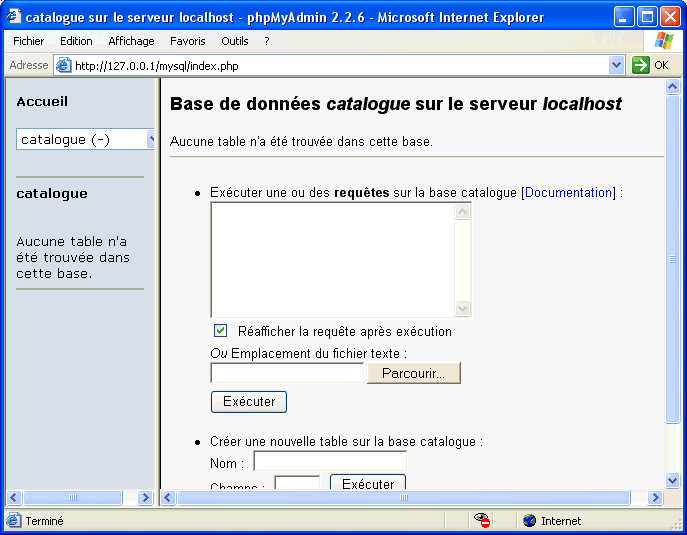Screen dimensions: 687x535
Task: Click the green OK go arrow icon
Action: point(641,65)
